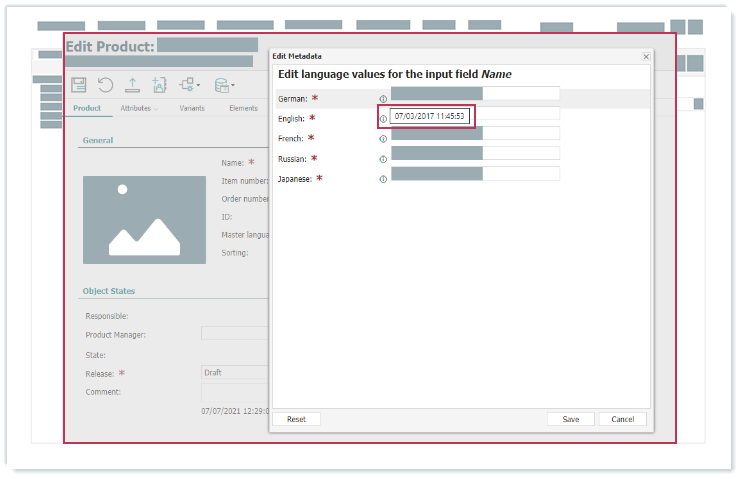Click the Save disk icon in toolbar
The image size is (741, 479).
(79, 86)
